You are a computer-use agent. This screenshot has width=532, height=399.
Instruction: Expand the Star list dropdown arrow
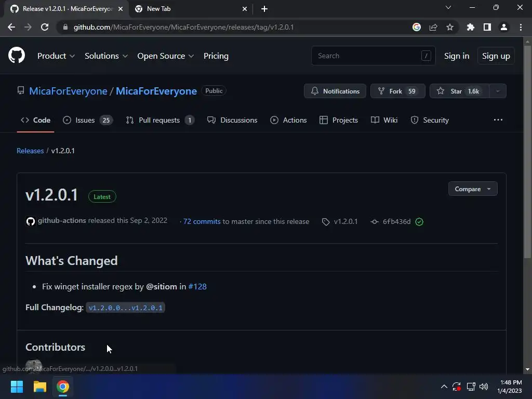click(x=498, y=91)
